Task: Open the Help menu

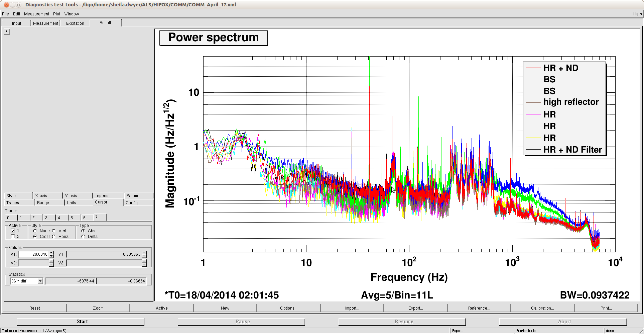Action: click(x=637, y=14)
